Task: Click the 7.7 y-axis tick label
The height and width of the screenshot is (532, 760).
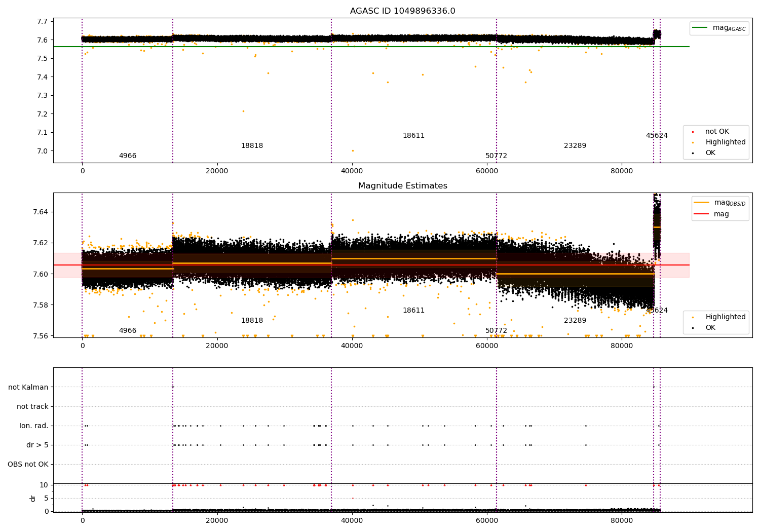Action: pos(43,22)
